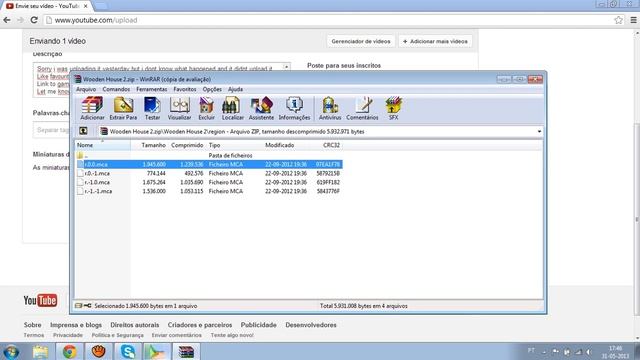Open File Explorer from the taskbar

pos(40,351)
